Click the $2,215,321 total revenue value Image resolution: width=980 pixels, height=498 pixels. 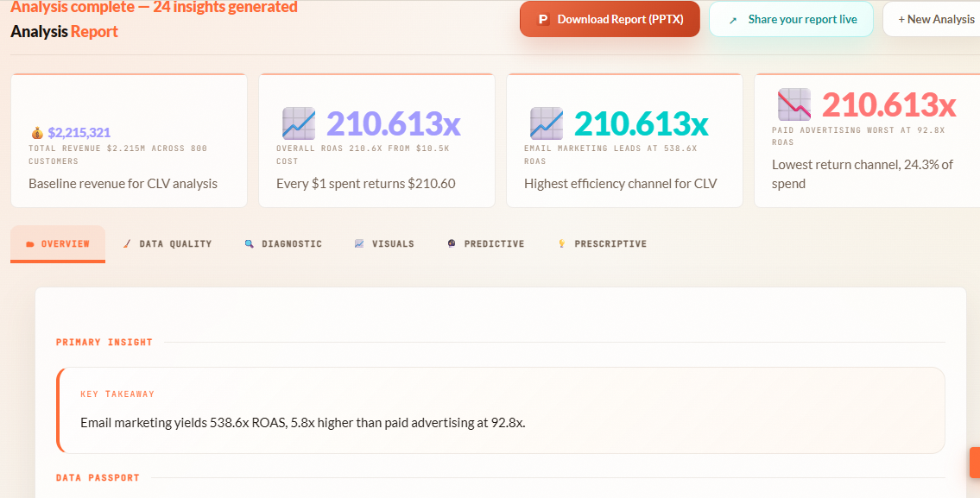79,132
